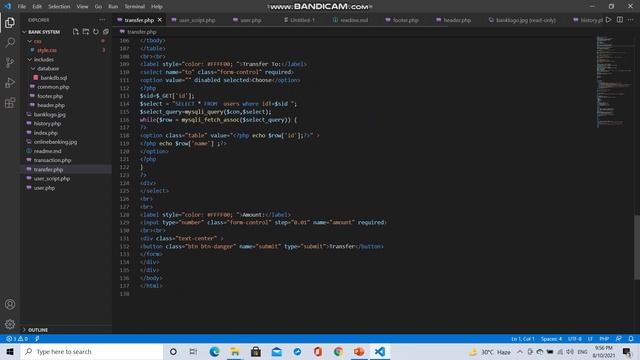This screenshot has width=640, height=360.
Task: Click New Folder icon in Explorer header
Action: tap(86, 31)
